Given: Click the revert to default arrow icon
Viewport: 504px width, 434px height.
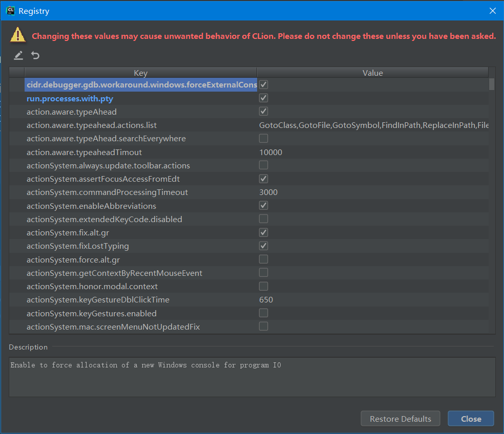Looking at the screenshot, I should 35,55.
